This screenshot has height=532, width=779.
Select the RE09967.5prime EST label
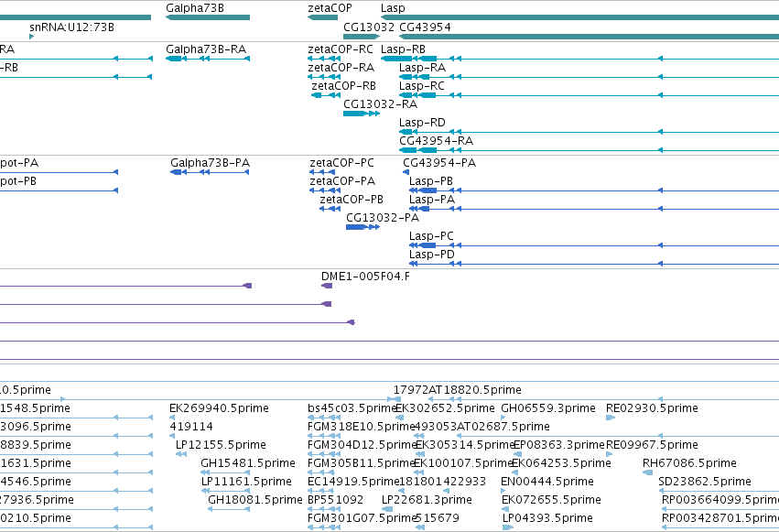652,445
